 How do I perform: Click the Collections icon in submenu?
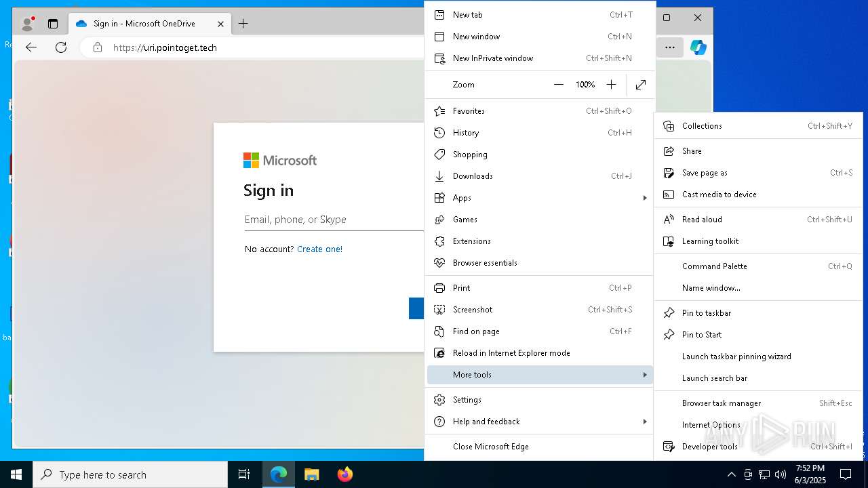point(669,125)
